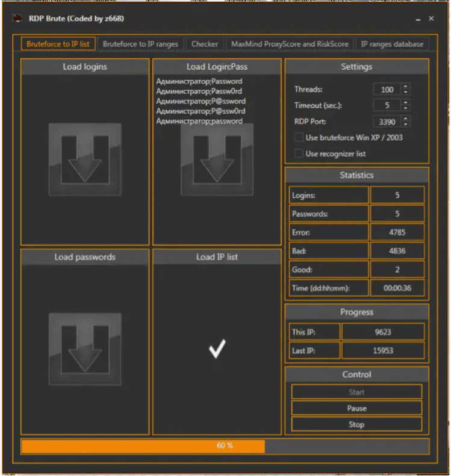Click the RDP Port field showing 3390
Viewport: 451px width, 476px height.
click(x=387, y=122)
